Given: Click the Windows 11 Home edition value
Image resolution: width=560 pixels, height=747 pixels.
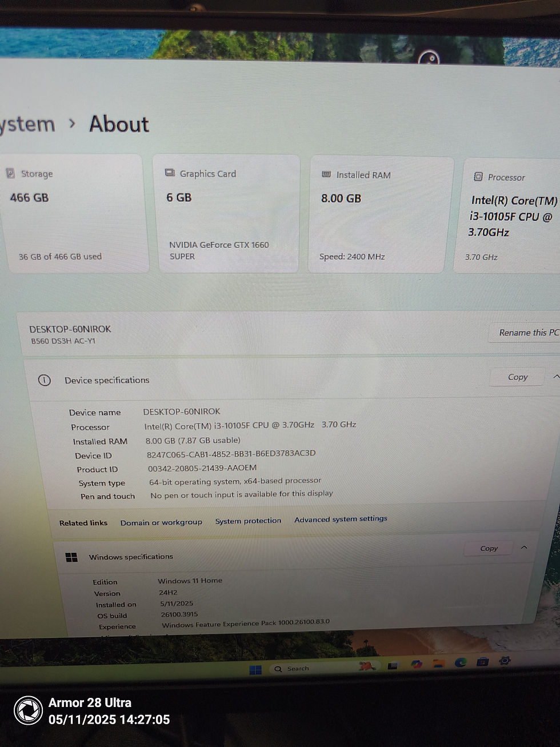Looking at the screenshot, I should pyautogui.click(x=190, y=581).
